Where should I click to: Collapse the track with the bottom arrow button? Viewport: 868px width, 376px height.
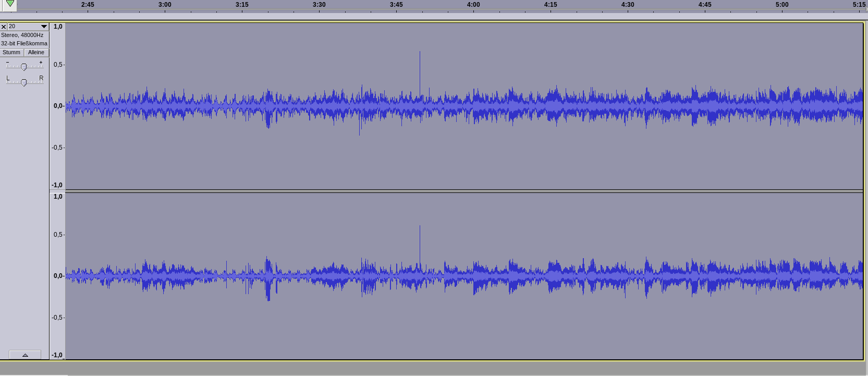click(x=25, y=355)
